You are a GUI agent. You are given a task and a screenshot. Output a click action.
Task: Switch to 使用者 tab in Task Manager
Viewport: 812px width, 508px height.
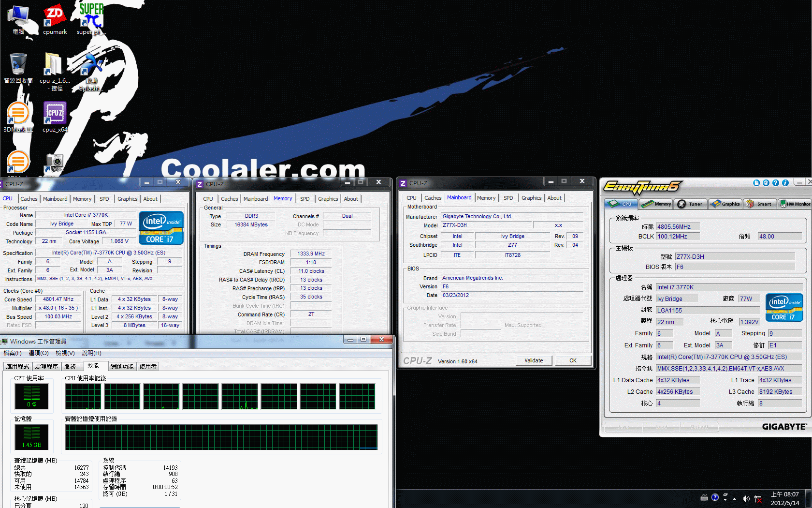[x=148, y=366]
